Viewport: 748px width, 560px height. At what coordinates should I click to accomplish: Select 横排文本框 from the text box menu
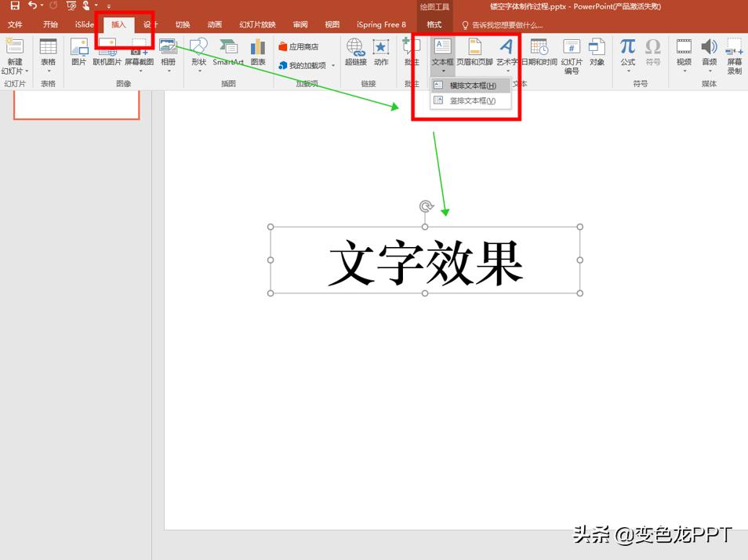coord(470,85)
